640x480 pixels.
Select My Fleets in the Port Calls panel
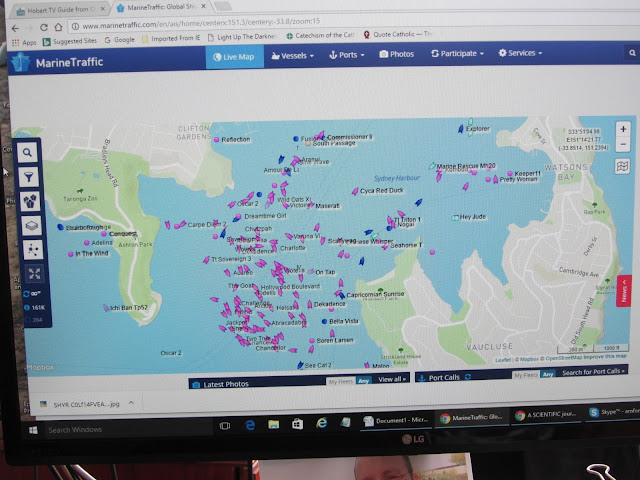tap(526, 375)
